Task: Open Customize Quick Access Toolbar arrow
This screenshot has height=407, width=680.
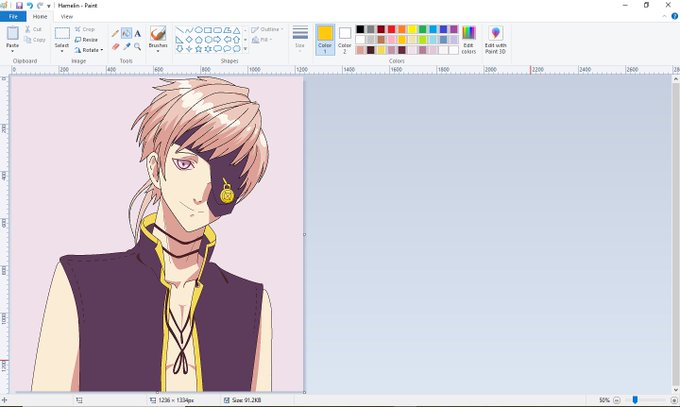Action: tap(49, 6)
